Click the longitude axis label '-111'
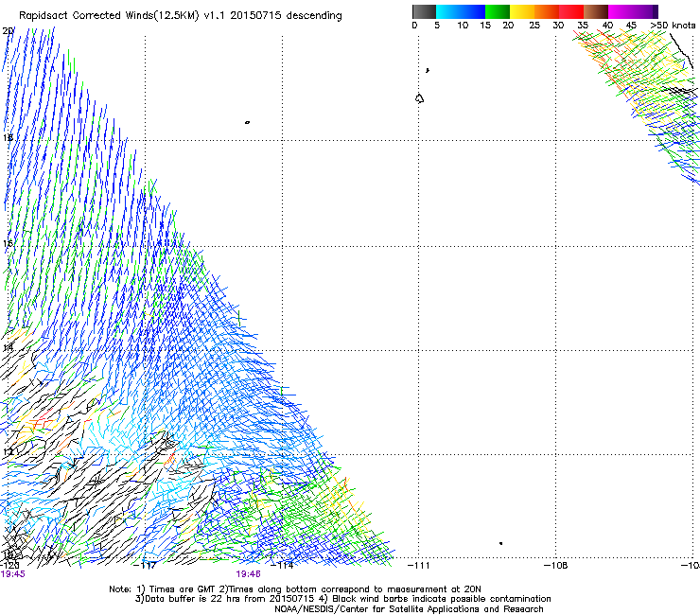 [x=418, y=566]
